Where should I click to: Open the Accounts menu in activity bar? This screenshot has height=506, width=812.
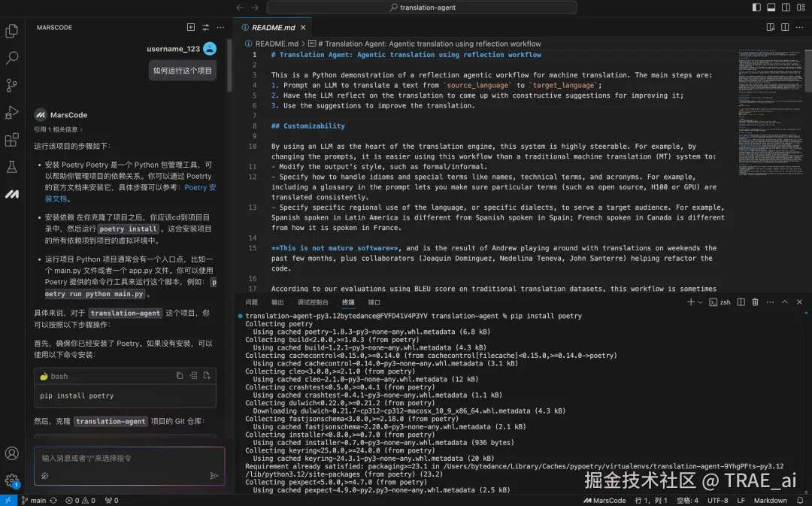click(x=11, y=453)
